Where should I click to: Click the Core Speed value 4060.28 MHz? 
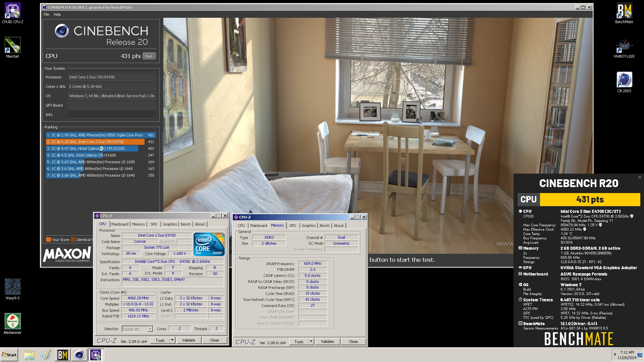coord(138,298)
